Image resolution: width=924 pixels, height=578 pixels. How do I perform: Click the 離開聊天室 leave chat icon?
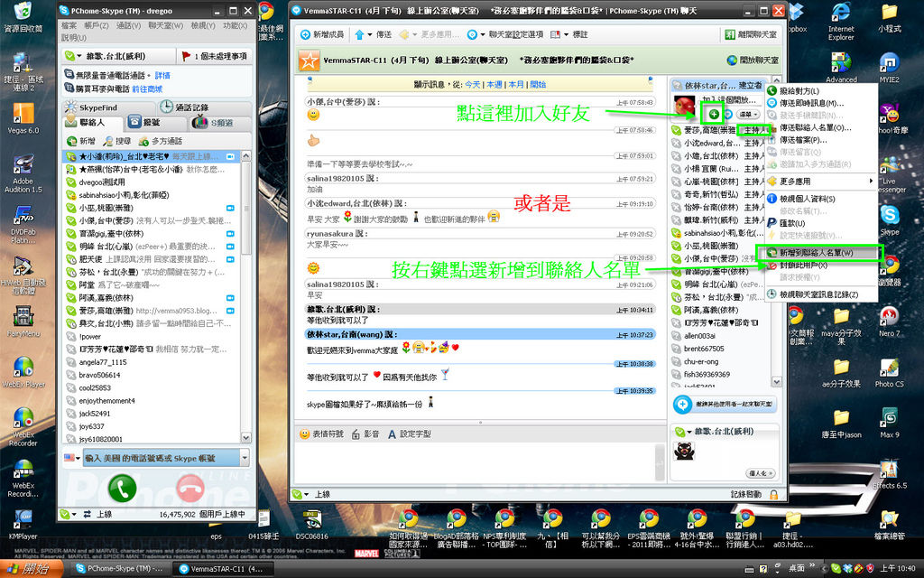[x=730, y=35]
